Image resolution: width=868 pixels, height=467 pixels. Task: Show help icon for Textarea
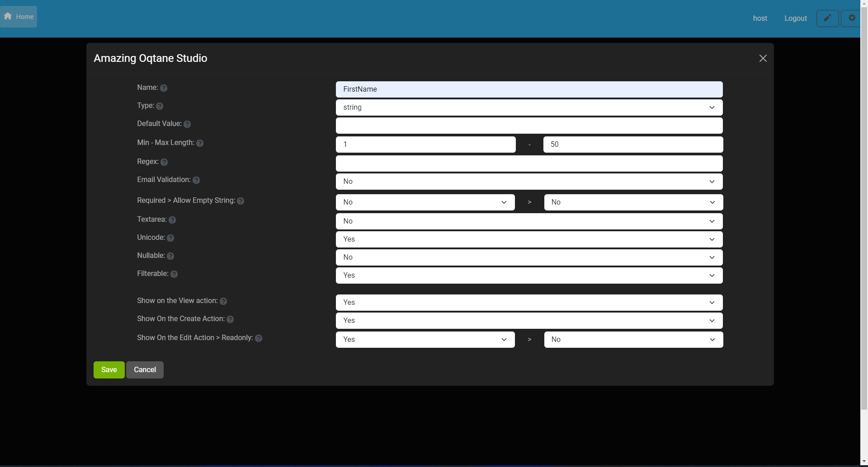tap(172, 220)
